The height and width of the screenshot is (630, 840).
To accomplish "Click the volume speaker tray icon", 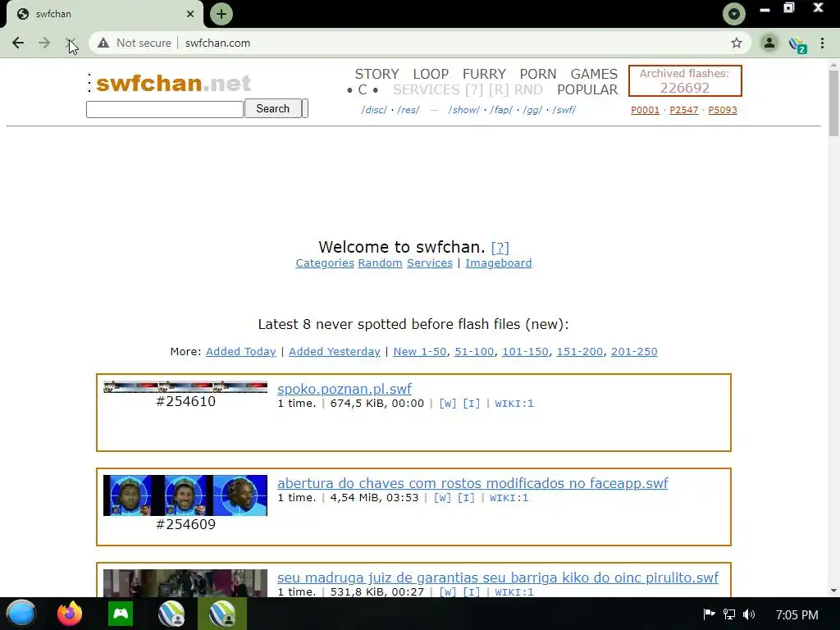I will click(749, 614).
